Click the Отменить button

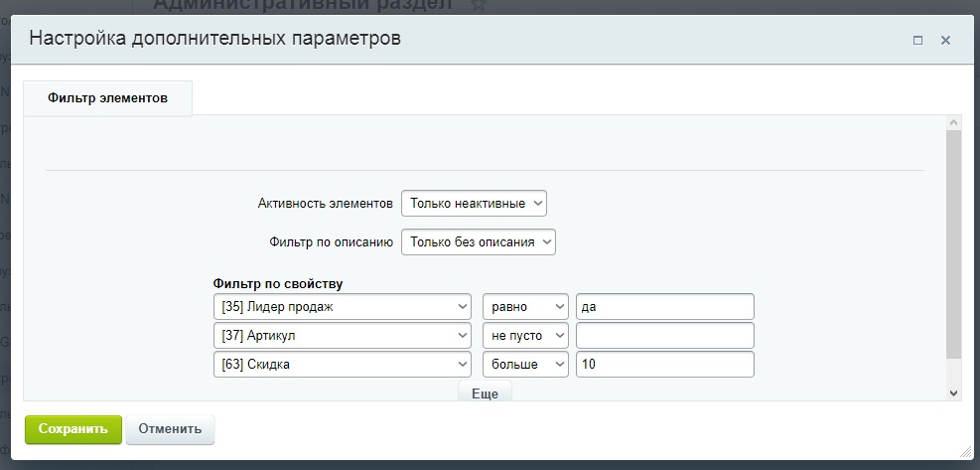(x=170, y=429)
